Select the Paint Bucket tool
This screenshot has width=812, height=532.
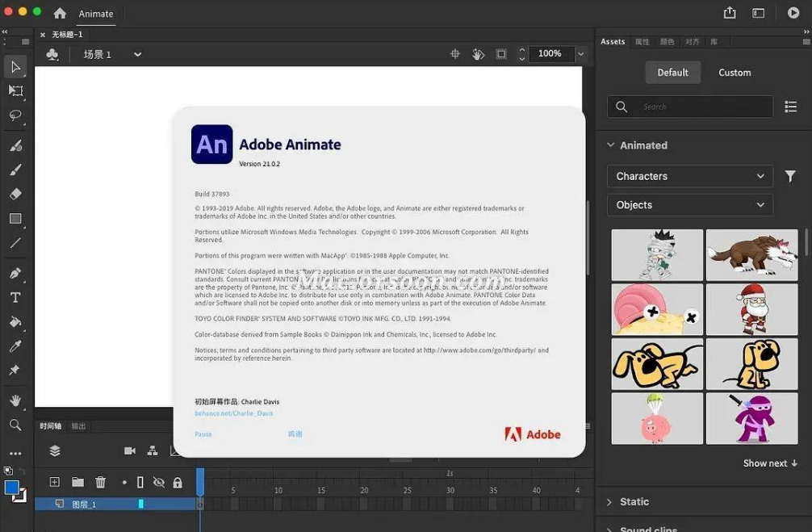pos(15,321)
